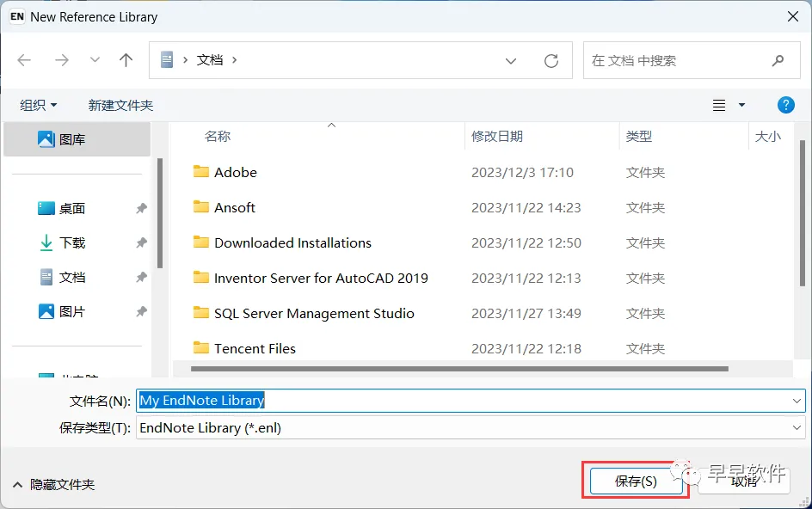Open the 组织 menu
812x509 pixels.
39,105
